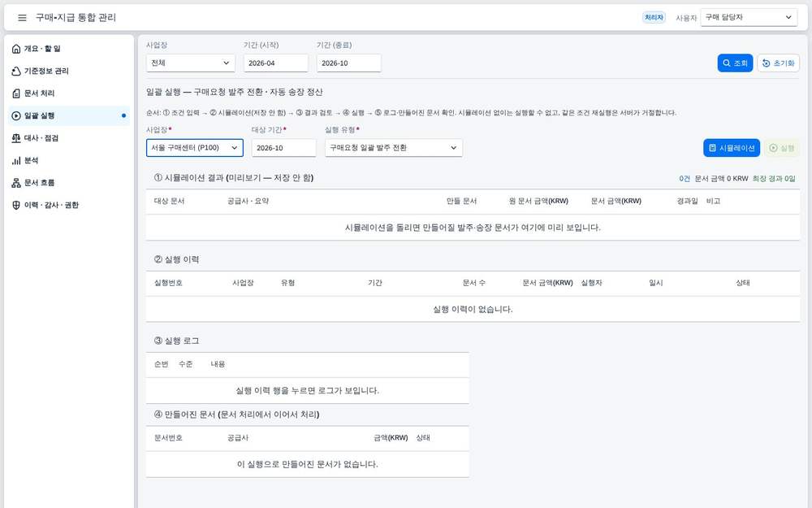Click the 순번 column header in 실행 로그
Screen dimensions: 812x508
pyautogui.click(x=161, y=364)
